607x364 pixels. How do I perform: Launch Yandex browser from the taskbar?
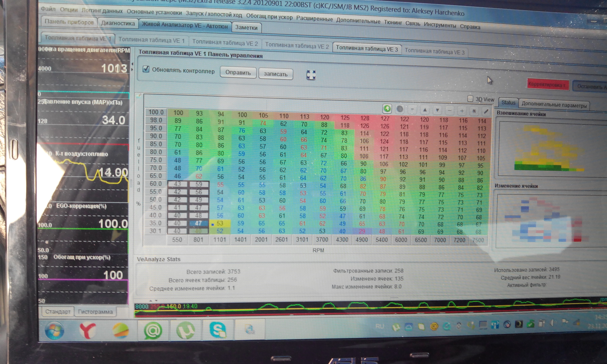(88, 330)
